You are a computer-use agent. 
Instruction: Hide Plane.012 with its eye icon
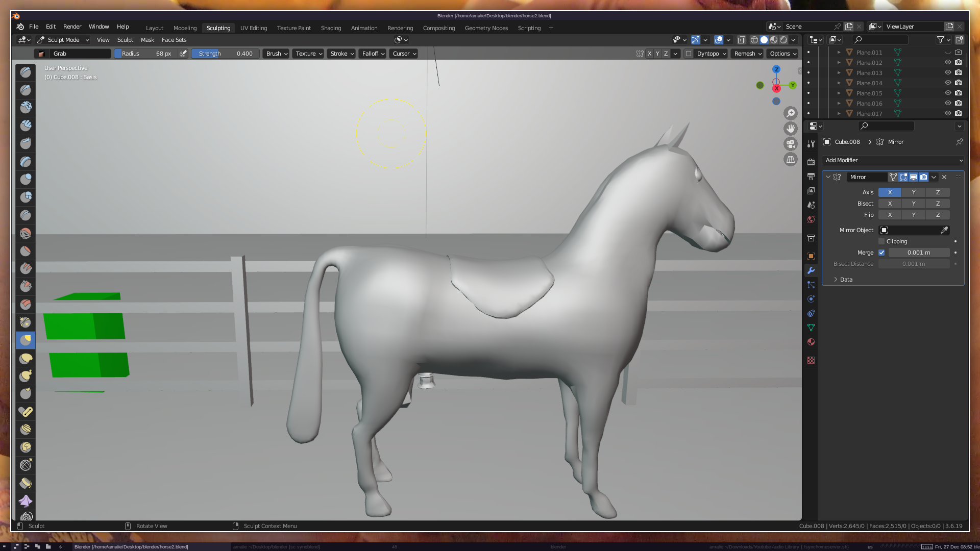pyautogui.click(x=948, y=62)
